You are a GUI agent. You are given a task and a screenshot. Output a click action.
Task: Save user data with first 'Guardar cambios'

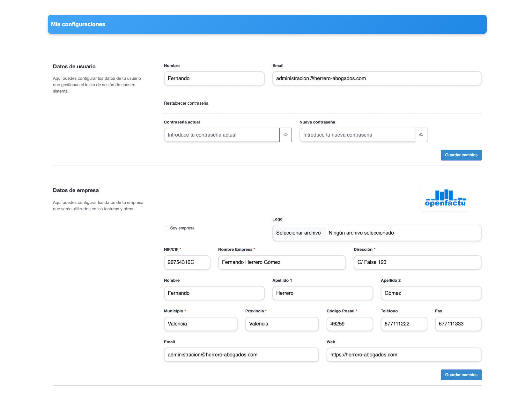(461, 155)
